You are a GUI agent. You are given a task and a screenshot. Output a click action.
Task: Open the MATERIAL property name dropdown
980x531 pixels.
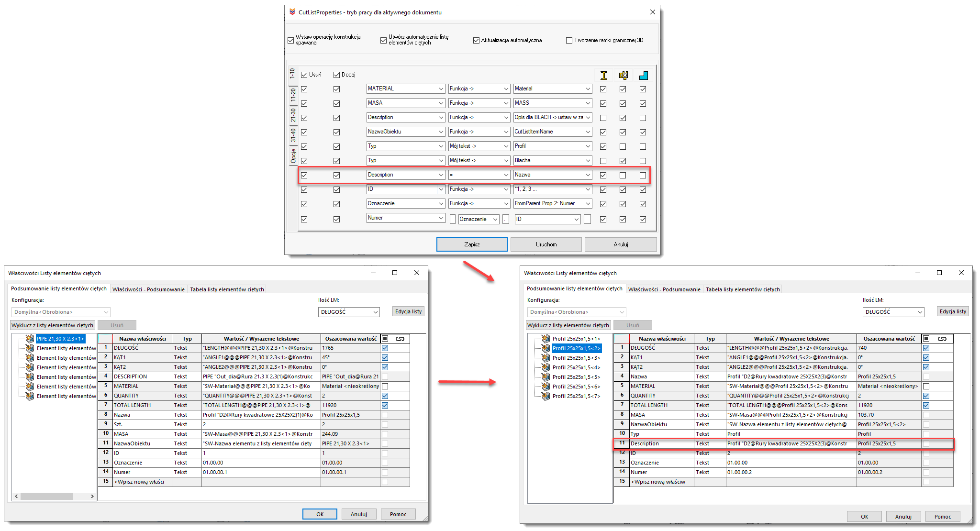point(441,88)
